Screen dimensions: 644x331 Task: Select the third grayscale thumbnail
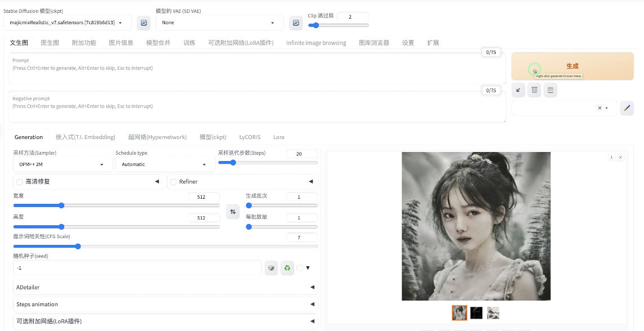point(493,313)
